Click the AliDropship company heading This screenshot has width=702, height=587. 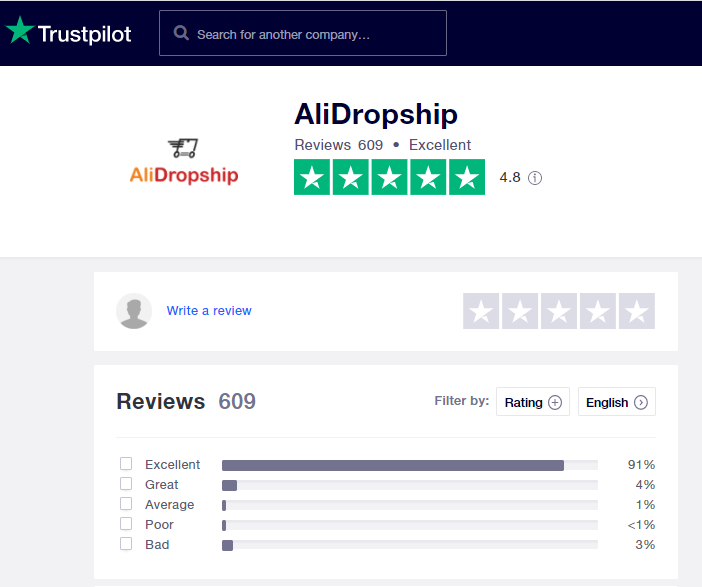click(376, 114)
